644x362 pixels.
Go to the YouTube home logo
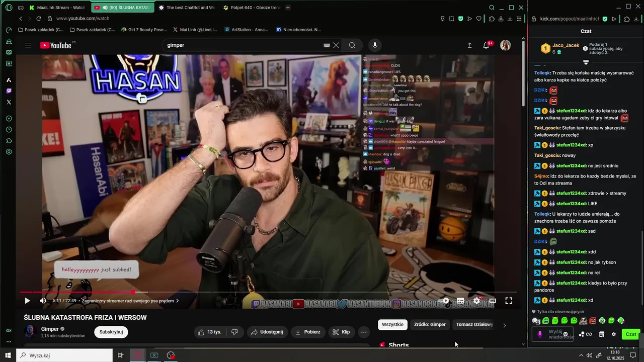pos(56,45)
